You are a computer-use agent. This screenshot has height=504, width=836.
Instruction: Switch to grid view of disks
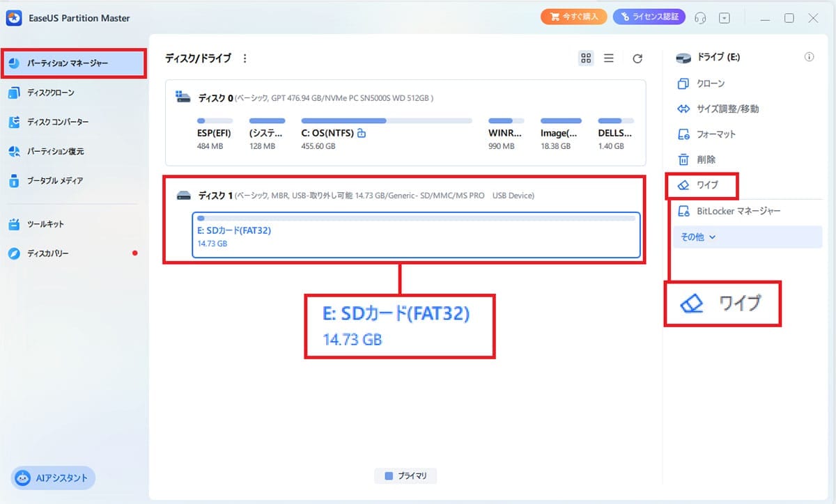coord(585,58)
